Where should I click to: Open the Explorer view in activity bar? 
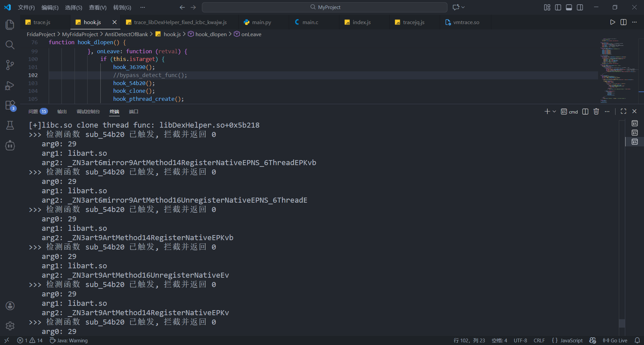[x=10, y=24]
